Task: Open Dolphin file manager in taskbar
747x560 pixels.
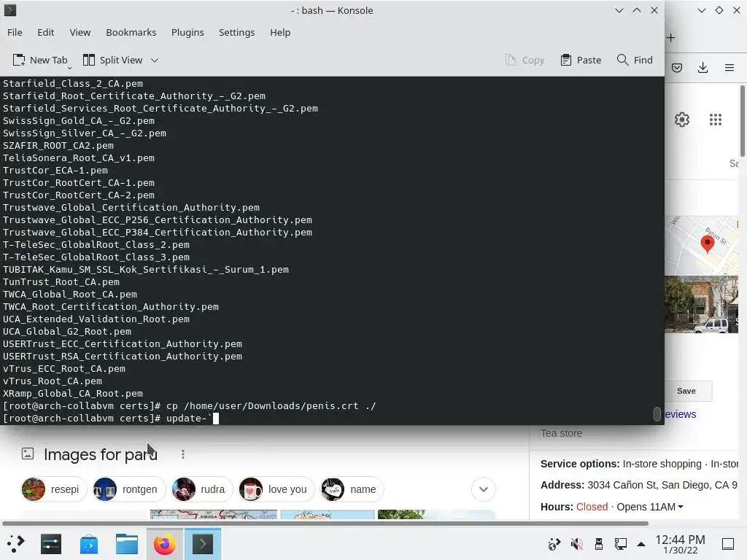Action: point(127,544)
